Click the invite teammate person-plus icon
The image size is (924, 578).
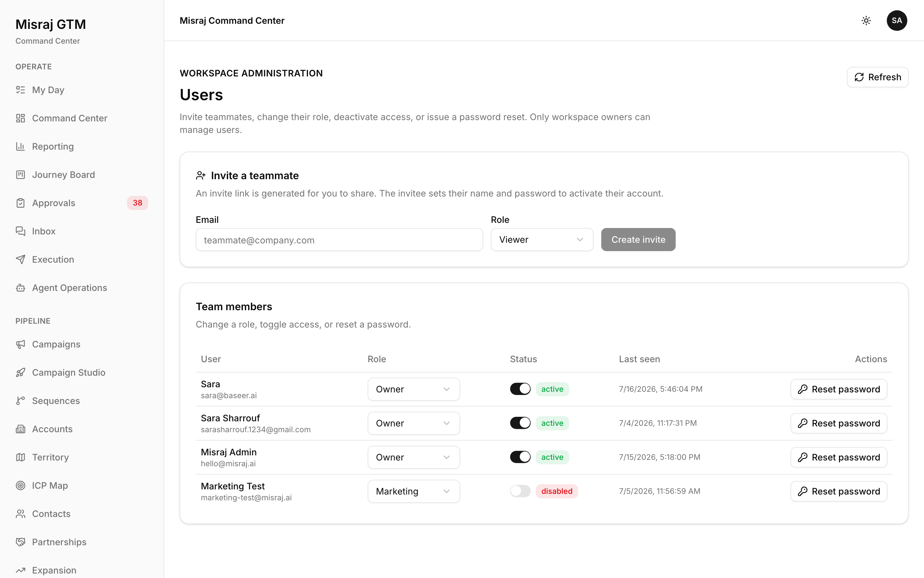(201, 175)
